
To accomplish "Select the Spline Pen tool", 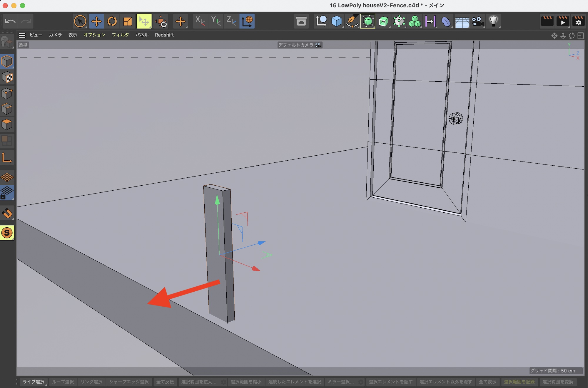I will [352, 21].
